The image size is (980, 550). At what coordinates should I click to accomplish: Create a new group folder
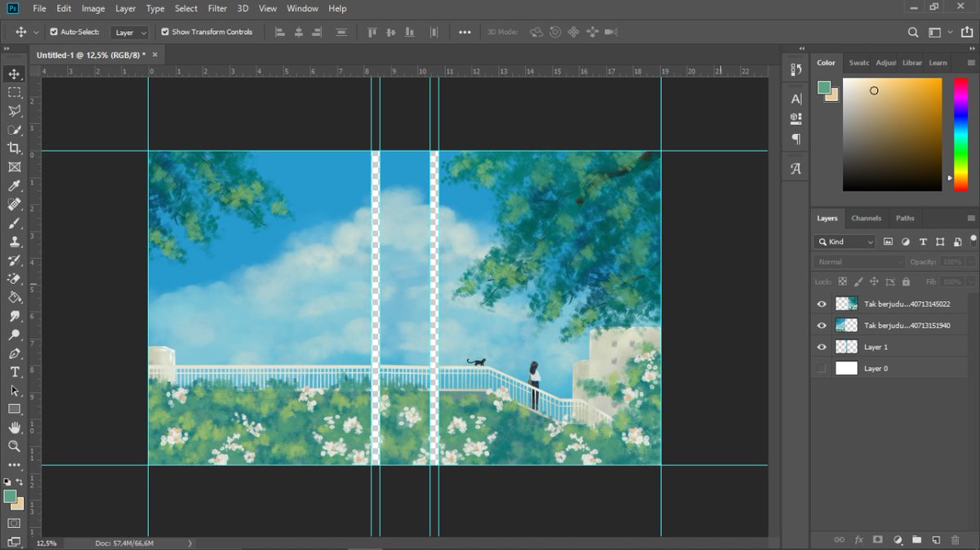coord(916,539)
